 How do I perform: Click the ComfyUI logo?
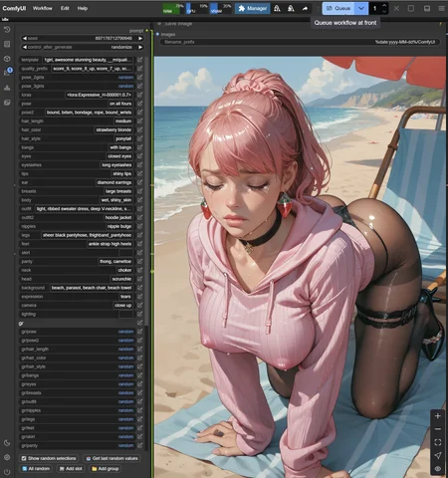tap(14, 8)
